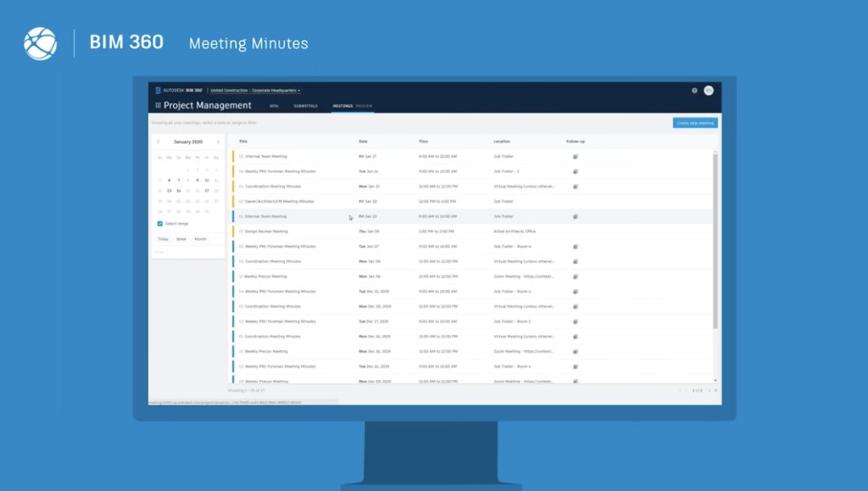Open the help question mark icon
The height and width of the screenshot is (491, 868).
tap(694, 90)
